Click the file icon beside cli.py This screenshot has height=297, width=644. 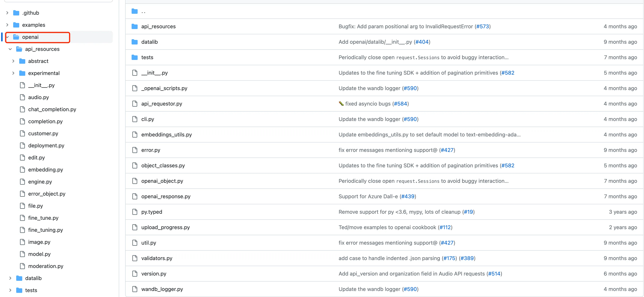pyautogui.click(x=134, y=119)
